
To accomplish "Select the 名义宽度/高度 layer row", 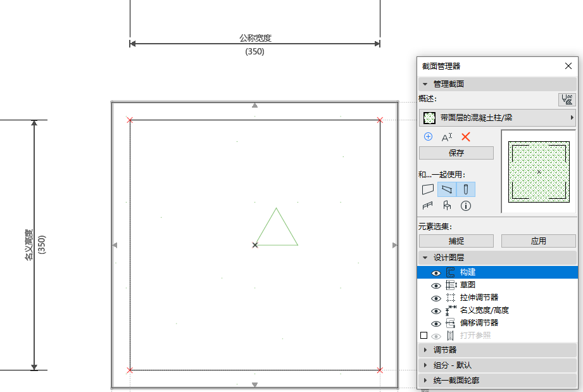I will pyautogui.click(x=498, y=310).
